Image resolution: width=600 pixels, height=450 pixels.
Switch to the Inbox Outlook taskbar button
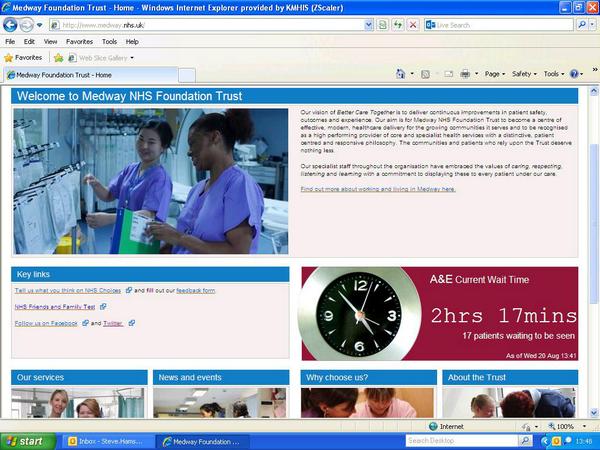107,442
